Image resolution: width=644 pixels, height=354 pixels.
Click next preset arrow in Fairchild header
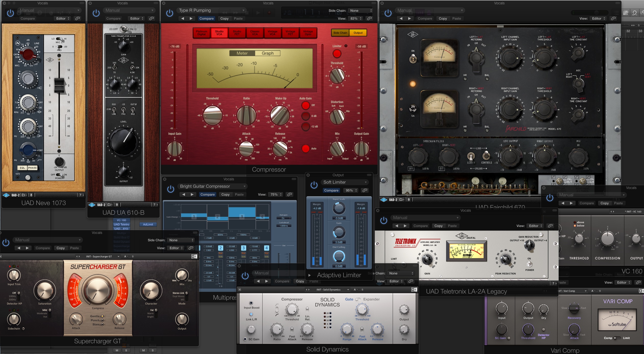tap(410, 18)
